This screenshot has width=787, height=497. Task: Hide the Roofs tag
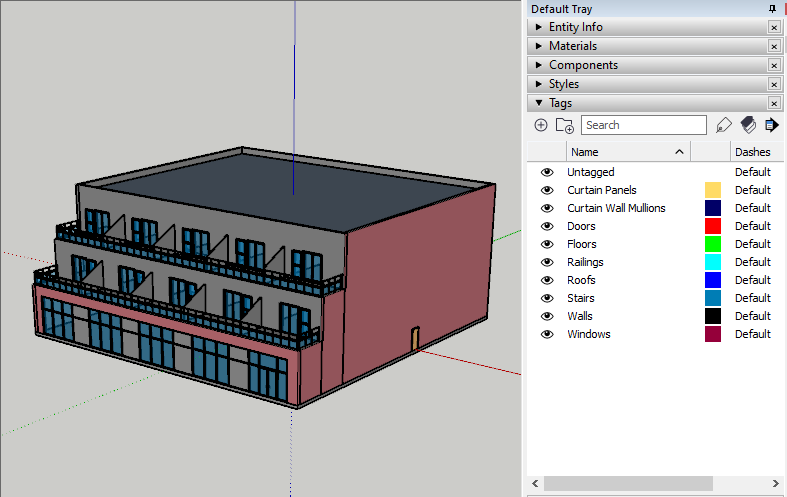[547, 280]
